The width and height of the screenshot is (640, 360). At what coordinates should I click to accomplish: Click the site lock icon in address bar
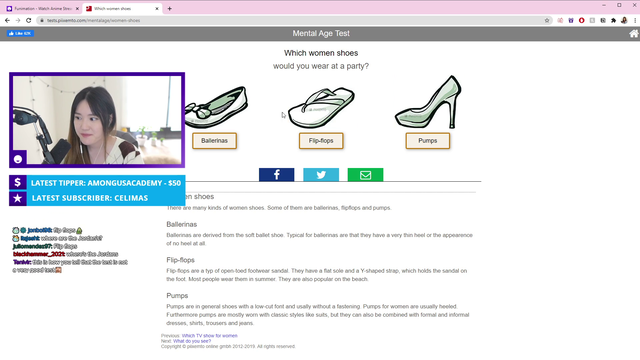(42, 20)
